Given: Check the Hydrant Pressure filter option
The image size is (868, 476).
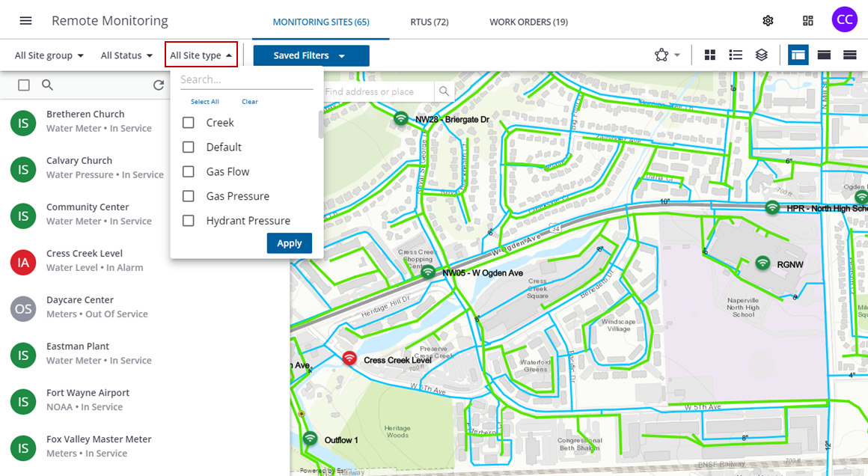Looking at the screenshot, I should tap(188, 220).
